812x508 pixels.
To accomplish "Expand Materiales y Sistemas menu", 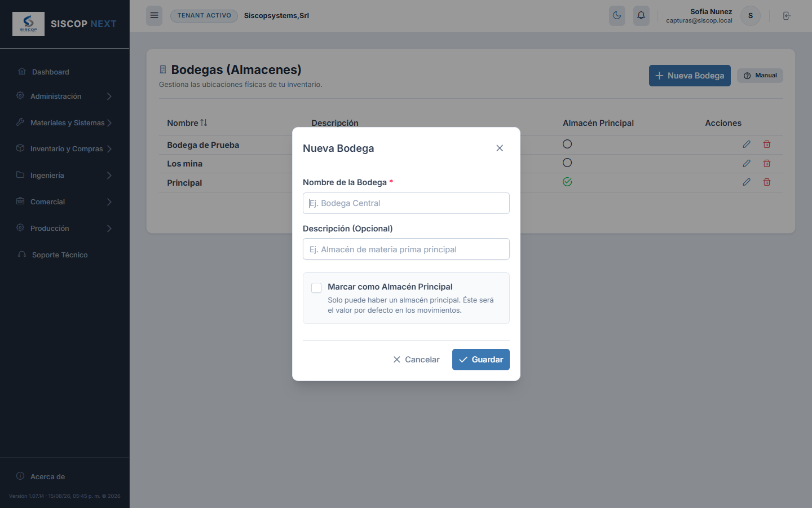I will (64, 122).
